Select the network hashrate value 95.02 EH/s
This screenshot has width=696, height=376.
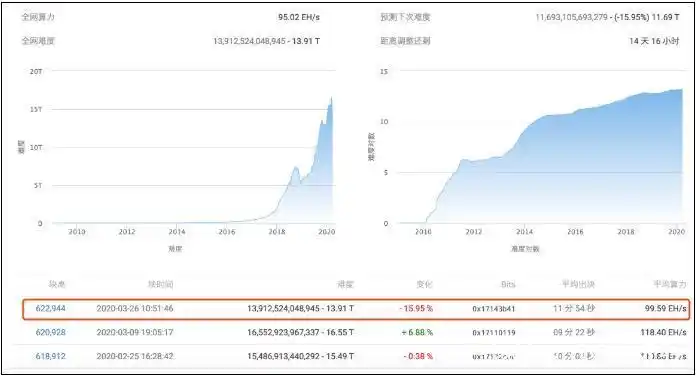coord(299,17)
